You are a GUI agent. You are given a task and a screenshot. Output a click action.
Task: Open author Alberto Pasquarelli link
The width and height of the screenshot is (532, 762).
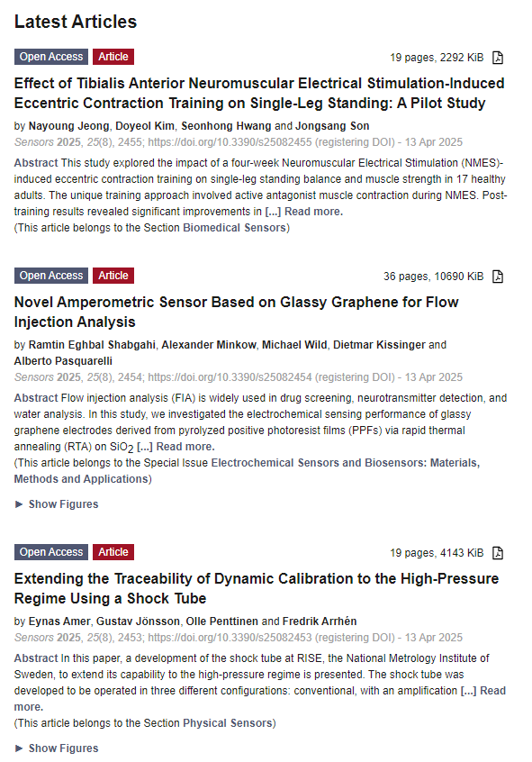pos(63,361)
